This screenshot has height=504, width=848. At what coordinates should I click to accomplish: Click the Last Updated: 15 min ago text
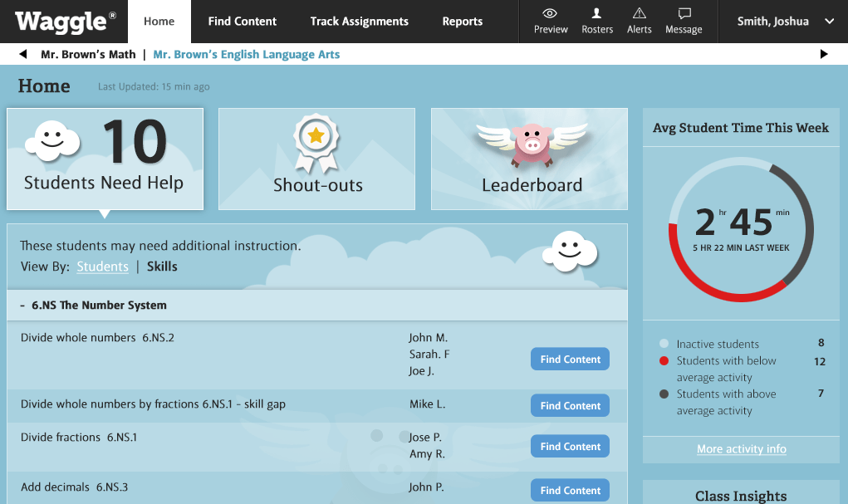click(154, 86)
